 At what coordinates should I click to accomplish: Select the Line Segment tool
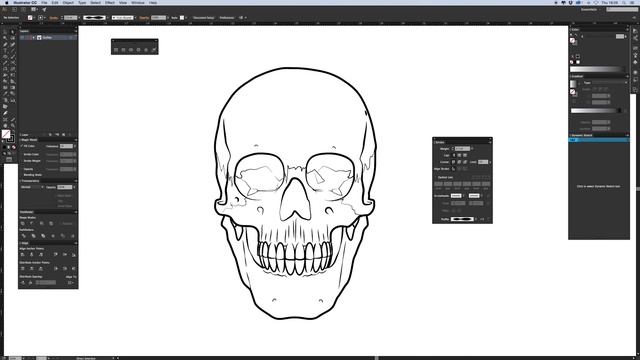(13, 51)
